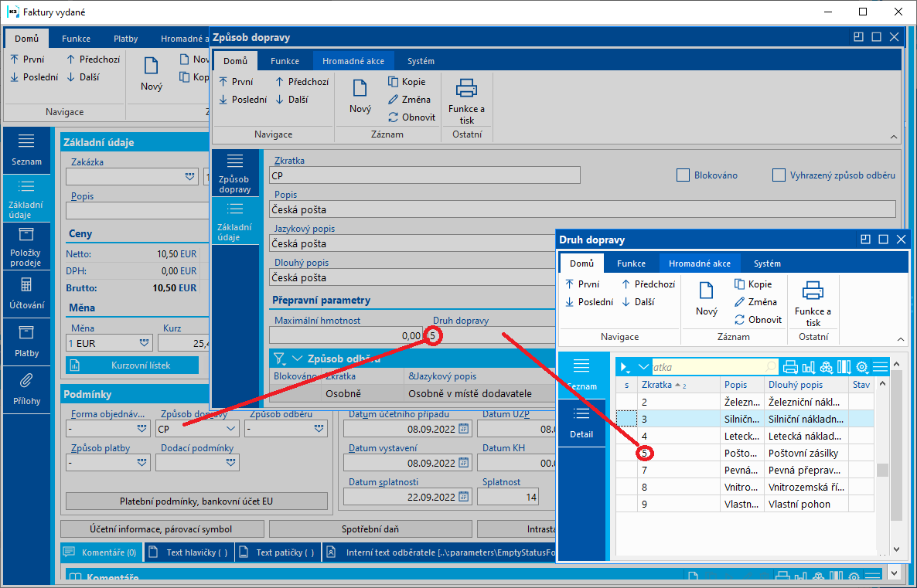Open Text hlavičky tab at bottom
This screenshot has width=917, height=588.
(x=189, y=552)
